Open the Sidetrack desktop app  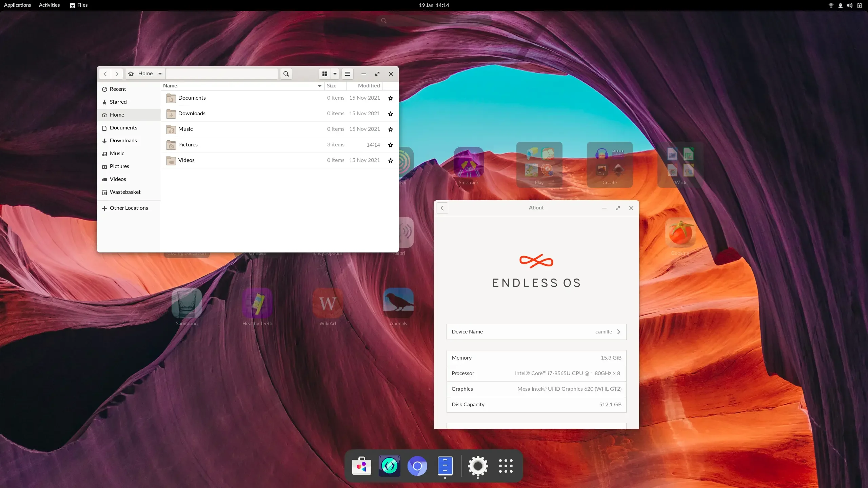(x=469, y=166)
